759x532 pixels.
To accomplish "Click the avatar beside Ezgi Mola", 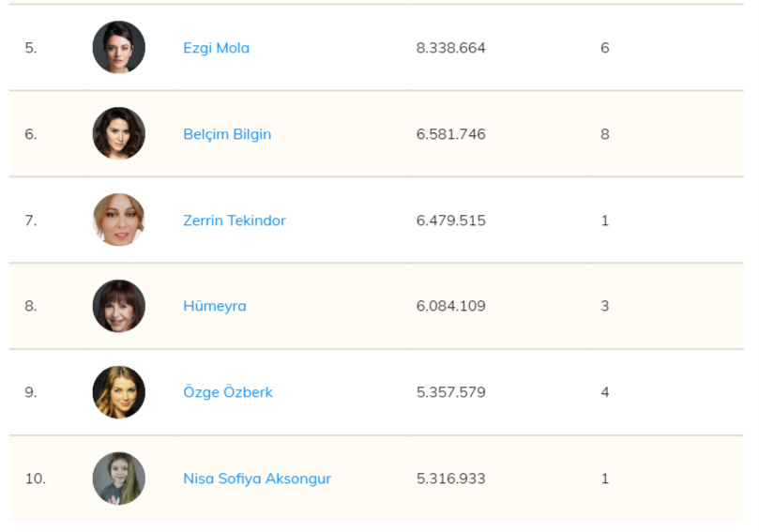I will coord(119,48).
